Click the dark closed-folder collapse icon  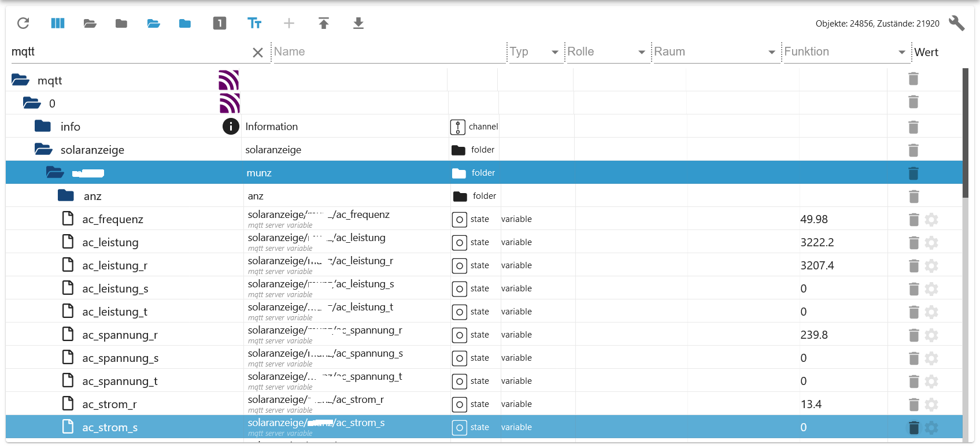[121, 23]
